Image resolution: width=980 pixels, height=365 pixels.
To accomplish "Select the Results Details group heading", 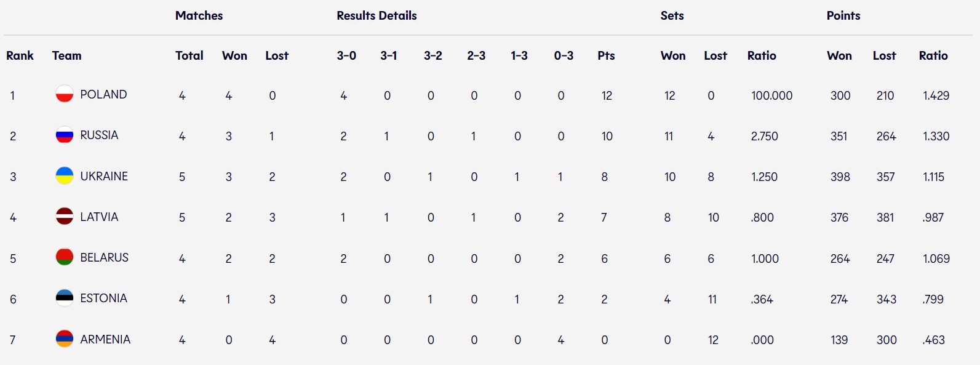I will click(x=376, y=16).
